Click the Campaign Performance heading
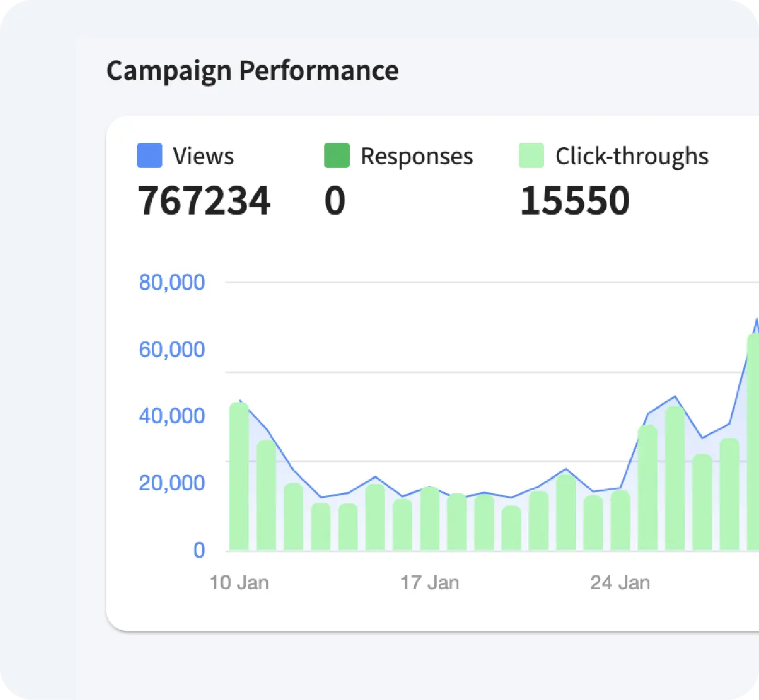The height and width of the screenshot is (700, 759). [x=252, y=71]
